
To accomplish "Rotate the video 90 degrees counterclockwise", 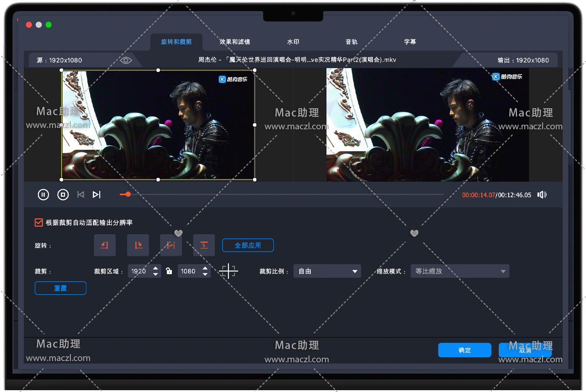I will click(105, 245).
